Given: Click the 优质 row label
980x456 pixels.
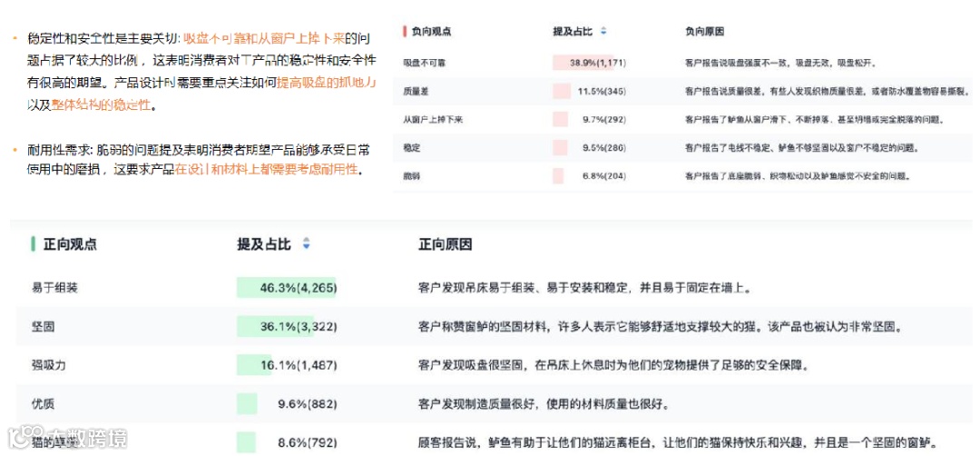Looking at the screenshot, I should pos(44,404).
